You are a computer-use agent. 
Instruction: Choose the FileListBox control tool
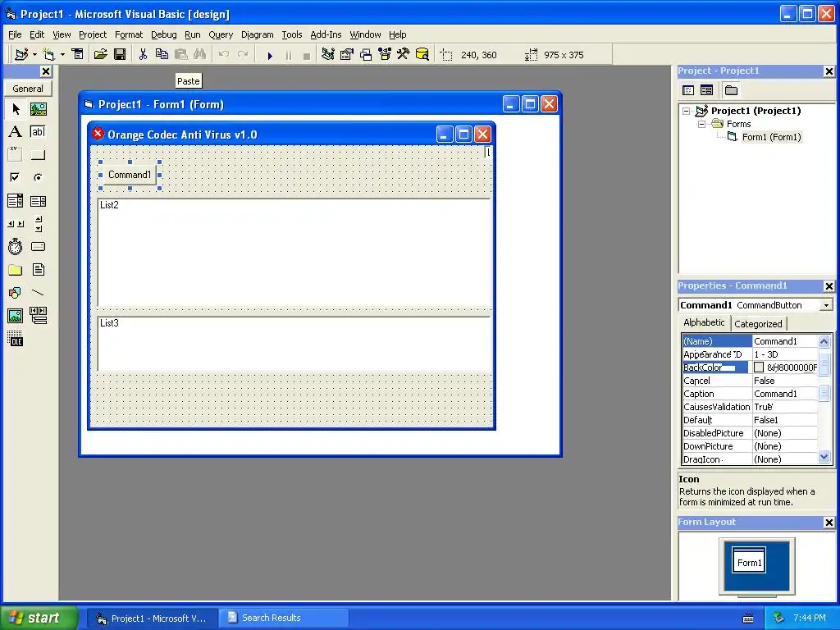(38, 269)
